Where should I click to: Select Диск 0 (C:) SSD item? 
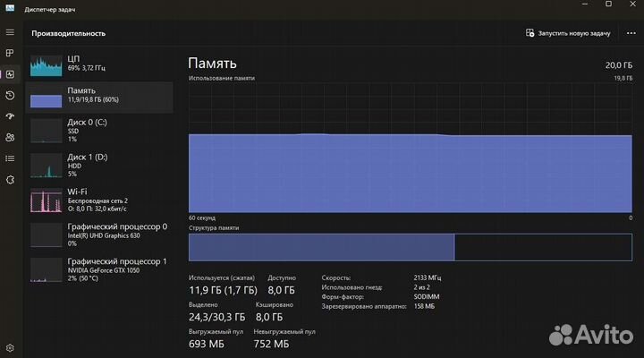coord(98,130)
